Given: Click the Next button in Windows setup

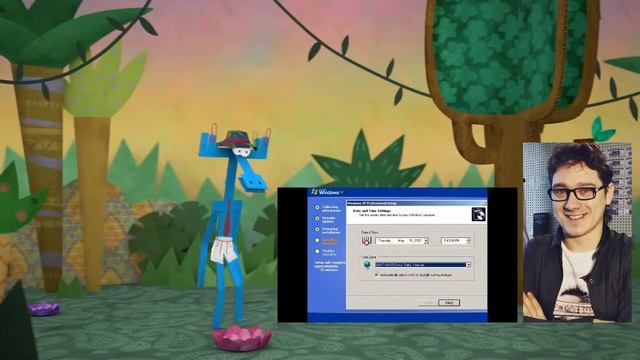Looking at the screenshot, I should (449, 302).
